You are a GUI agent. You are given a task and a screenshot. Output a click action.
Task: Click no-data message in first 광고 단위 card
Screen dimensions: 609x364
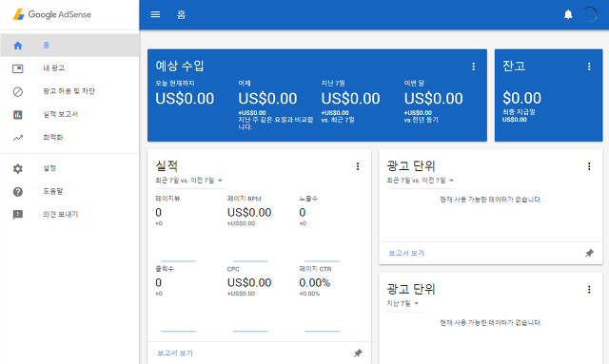pos(491,200)
